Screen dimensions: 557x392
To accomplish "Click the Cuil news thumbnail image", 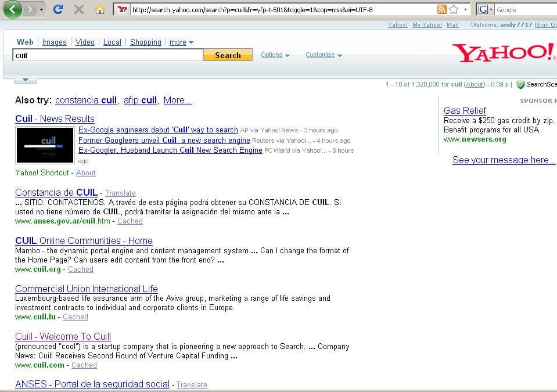I will pyautogui.click(x=45, y=145).
